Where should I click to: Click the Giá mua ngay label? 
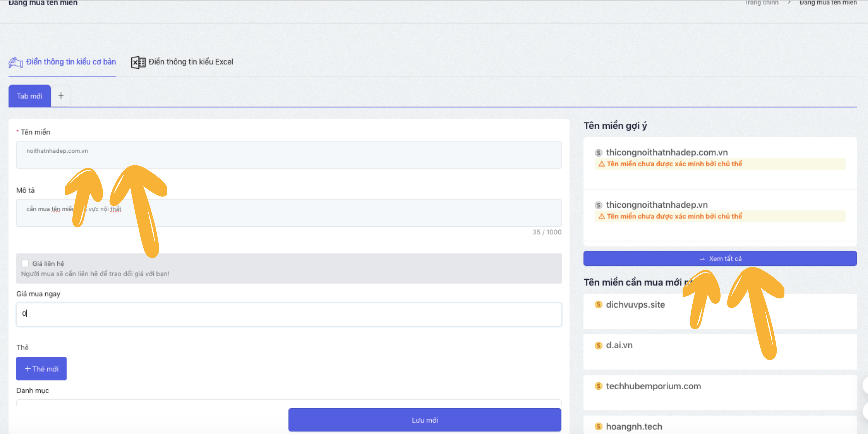[x=38, y=294]
